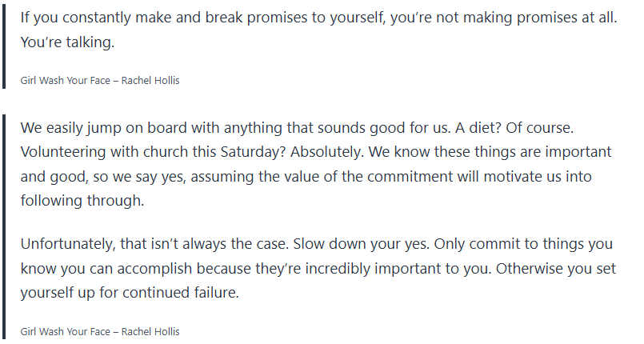Click the "following through." line
This screenshot has width=644, height=344.
pyautogui.click(x=82, y=201)
